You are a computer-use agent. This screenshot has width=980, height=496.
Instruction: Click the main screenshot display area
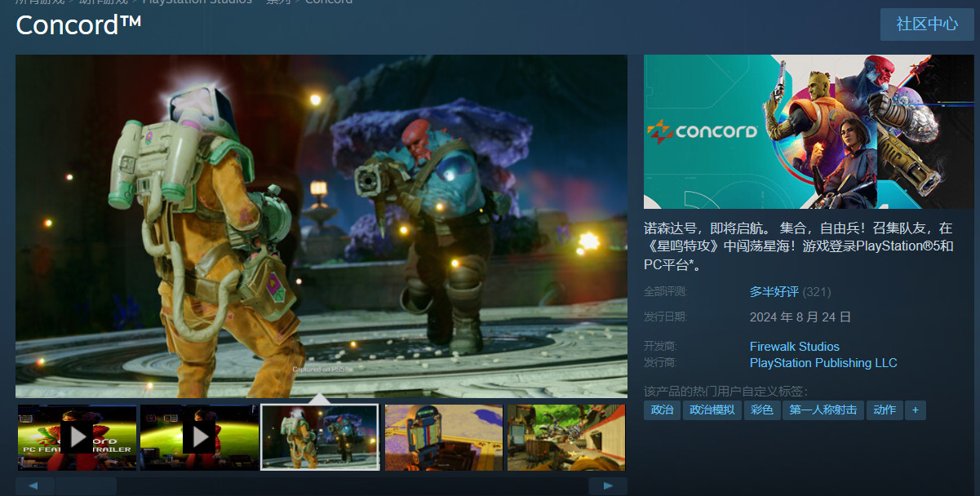pos(321,226)
